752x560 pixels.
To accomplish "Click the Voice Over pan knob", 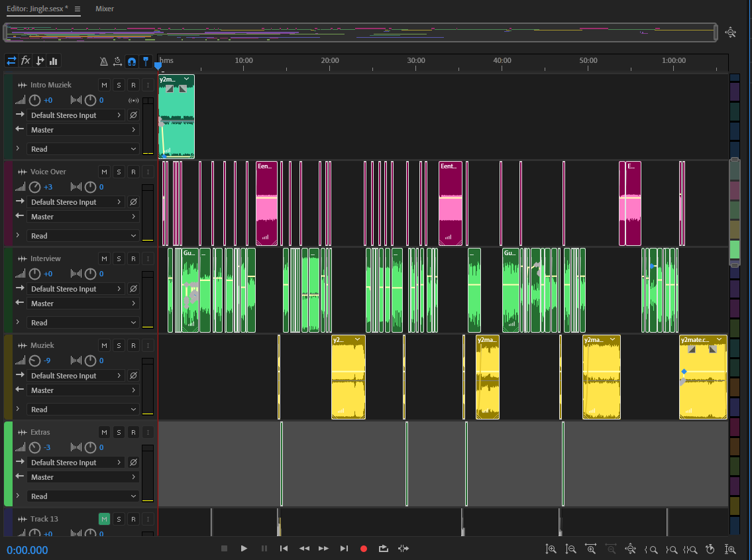I will click(x=90, y=187).
